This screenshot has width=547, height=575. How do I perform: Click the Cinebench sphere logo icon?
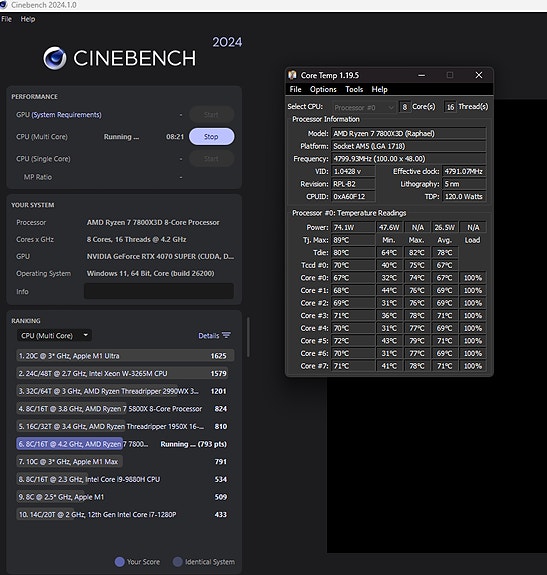point(55,58)
